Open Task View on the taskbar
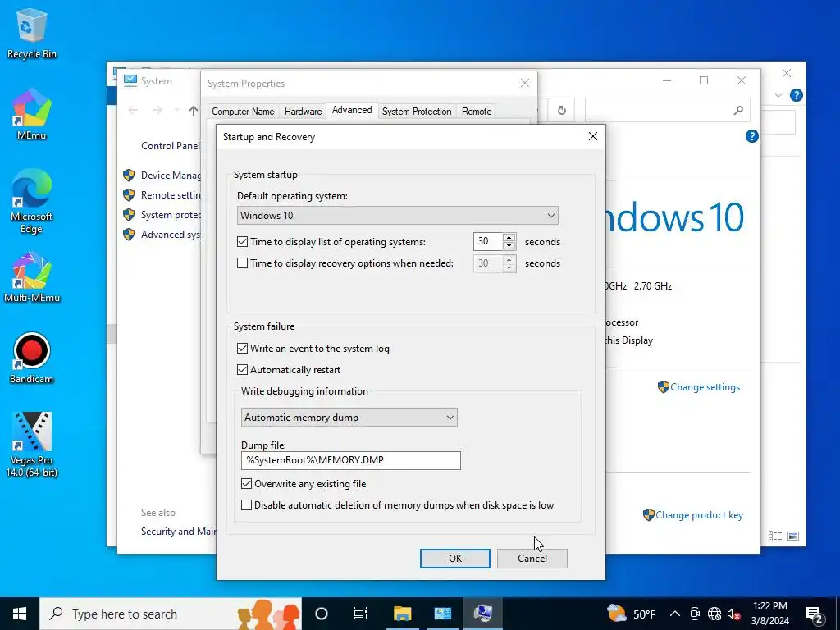The height and width of the screenshot is (630, 840). click(361, 614)
